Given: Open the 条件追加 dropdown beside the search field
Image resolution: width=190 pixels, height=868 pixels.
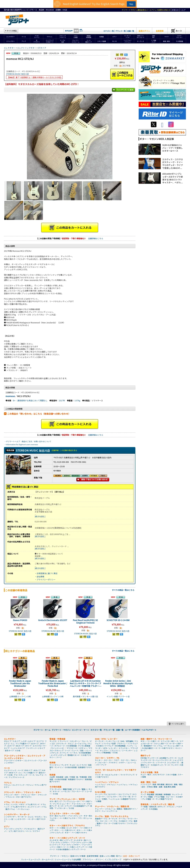Looking at the screenshot, I should pos(69,31).
